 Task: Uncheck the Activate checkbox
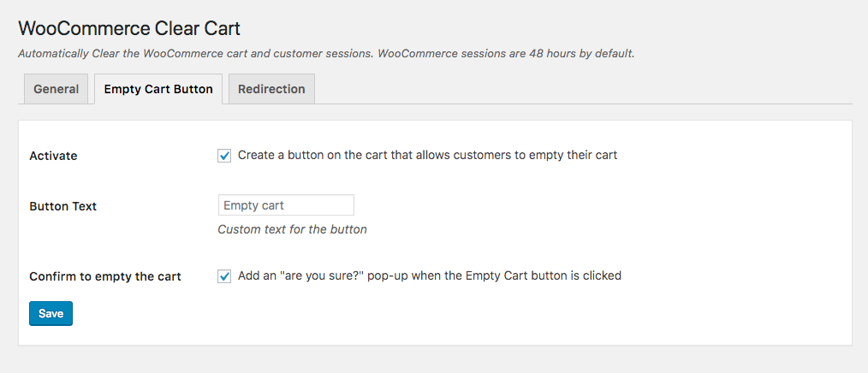click(x=224, y=156)
